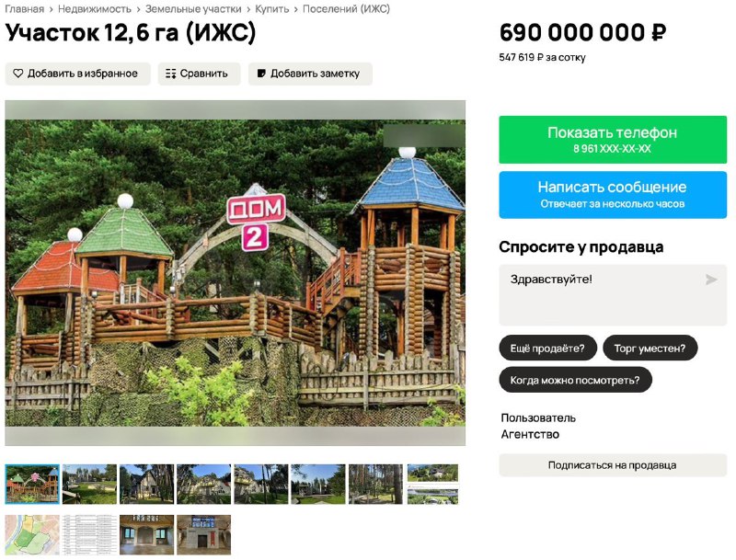Click the Написать сообщение button
Screen dimensions: 736x560
[x=613, y=195]
